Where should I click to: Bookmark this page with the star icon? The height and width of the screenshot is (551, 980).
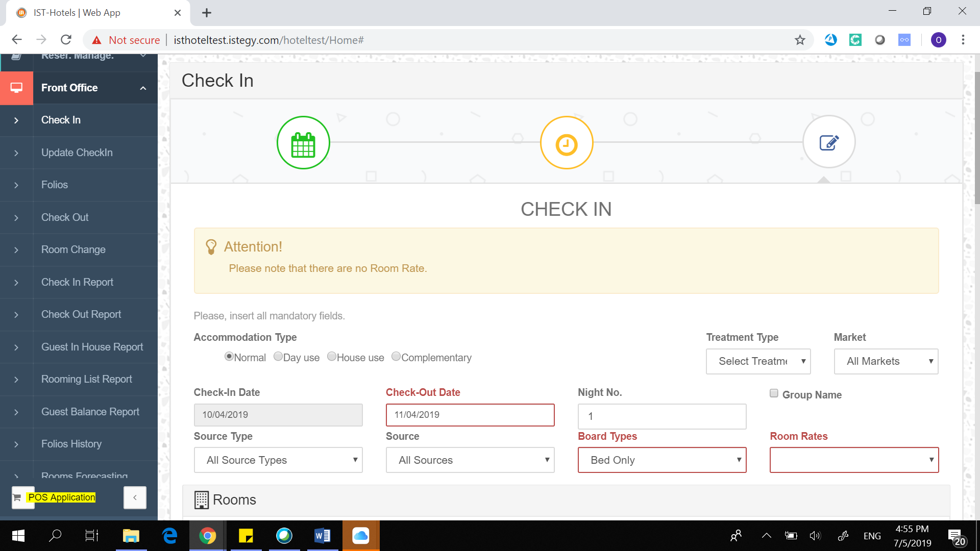pyautogui.click(x=800, y=40)
